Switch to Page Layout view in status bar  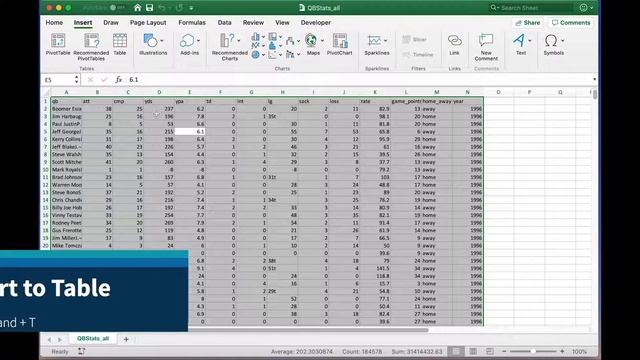[x=473, y=351]
